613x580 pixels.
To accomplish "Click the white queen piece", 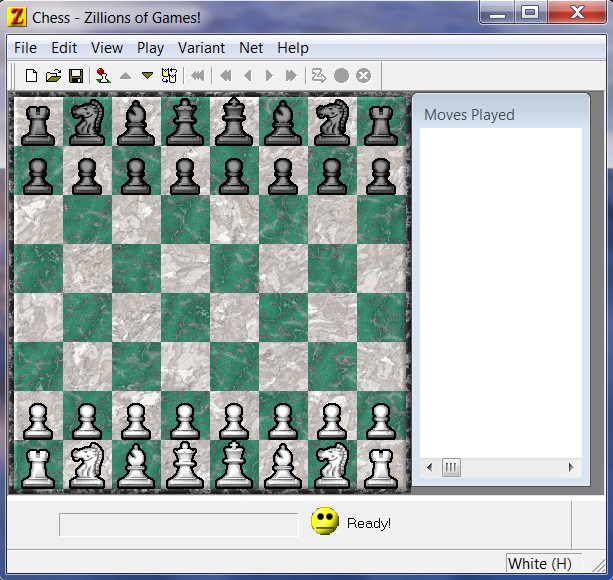I will pyautogui.click(x=185, y=465).
